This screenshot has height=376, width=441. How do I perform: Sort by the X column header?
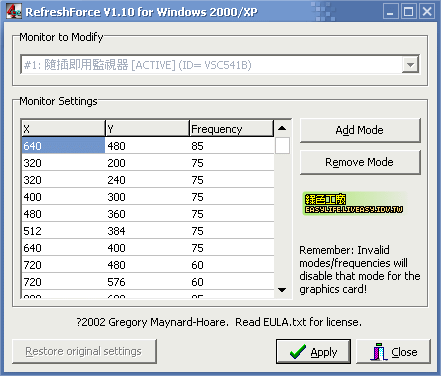point(63,129)
